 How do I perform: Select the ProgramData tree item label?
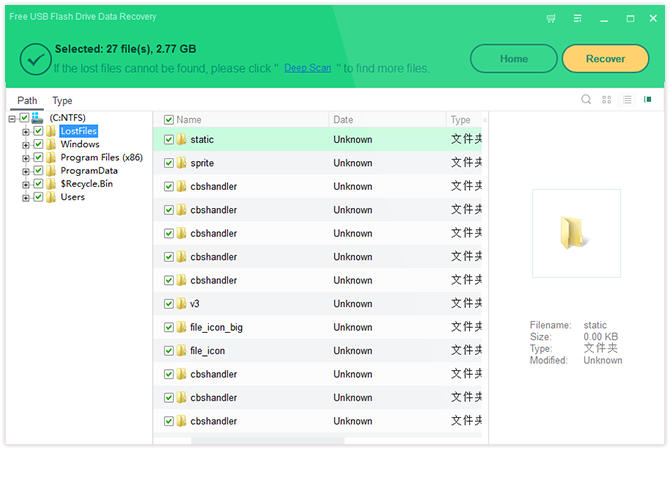click(89, 171)
